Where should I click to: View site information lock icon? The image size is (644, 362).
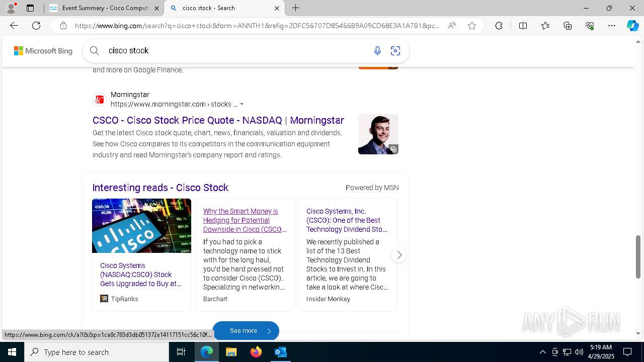click(63, 26)
